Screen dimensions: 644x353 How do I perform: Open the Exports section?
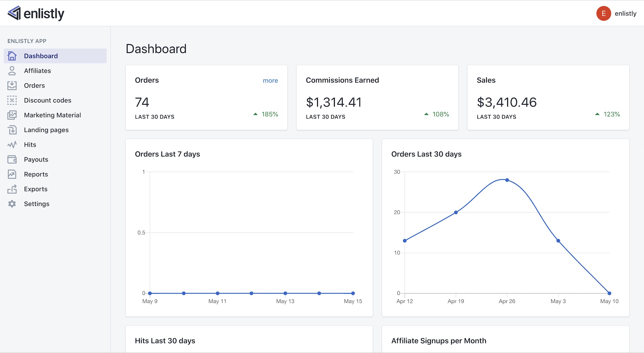(55, 189)
